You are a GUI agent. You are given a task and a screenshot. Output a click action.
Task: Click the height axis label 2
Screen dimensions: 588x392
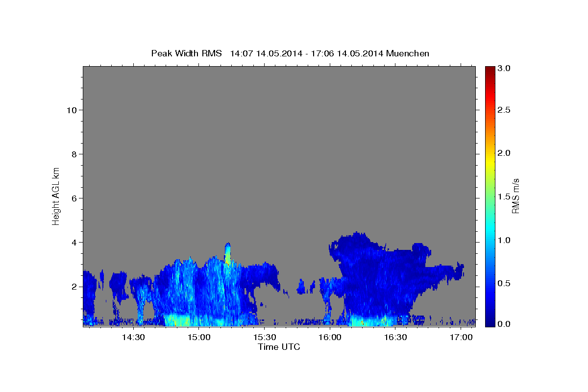tap(73, 286)
